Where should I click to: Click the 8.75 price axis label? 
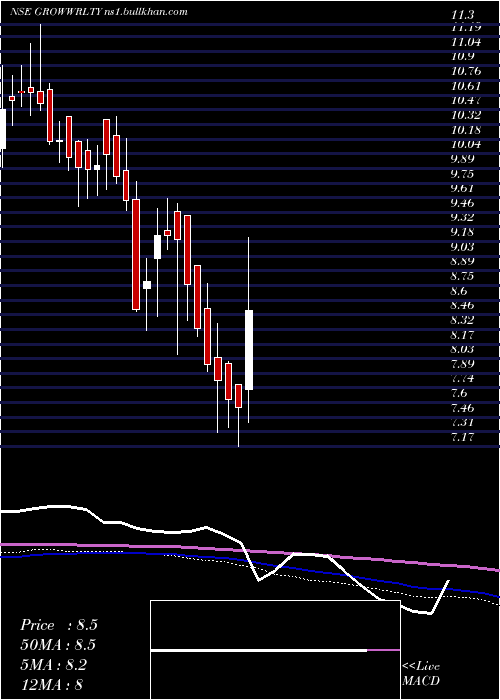462,276
